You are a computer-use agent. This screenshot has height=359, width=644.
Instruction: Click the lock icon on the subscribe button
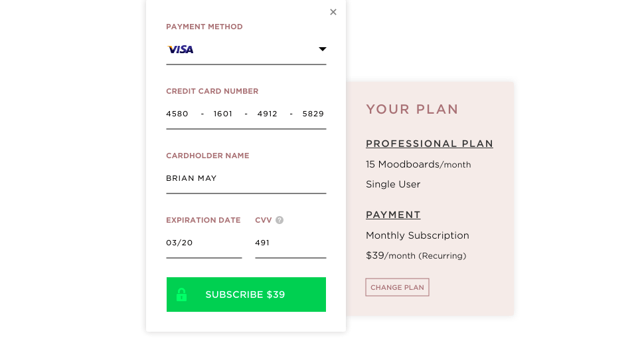(x=181, y=295)
